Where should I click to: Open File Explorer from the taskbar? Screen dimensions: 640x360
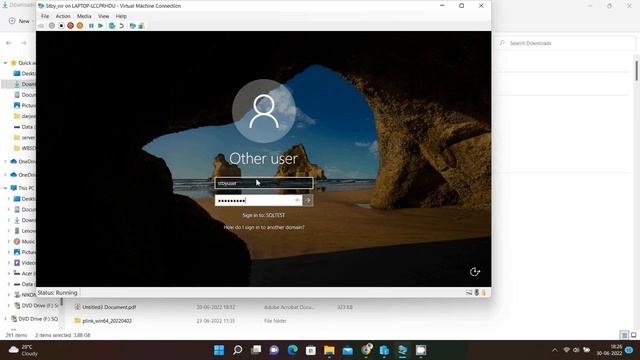(329, 350)
